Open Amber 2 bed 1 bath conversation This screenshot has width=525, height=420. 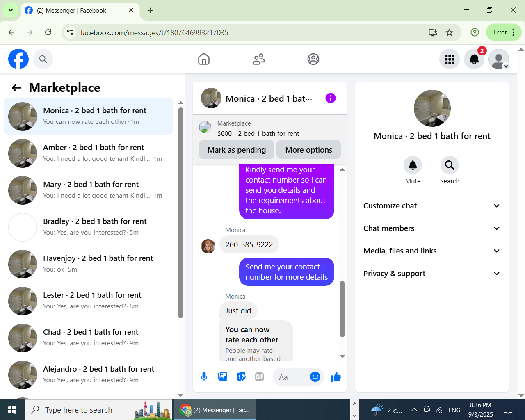tap(88, 153)
